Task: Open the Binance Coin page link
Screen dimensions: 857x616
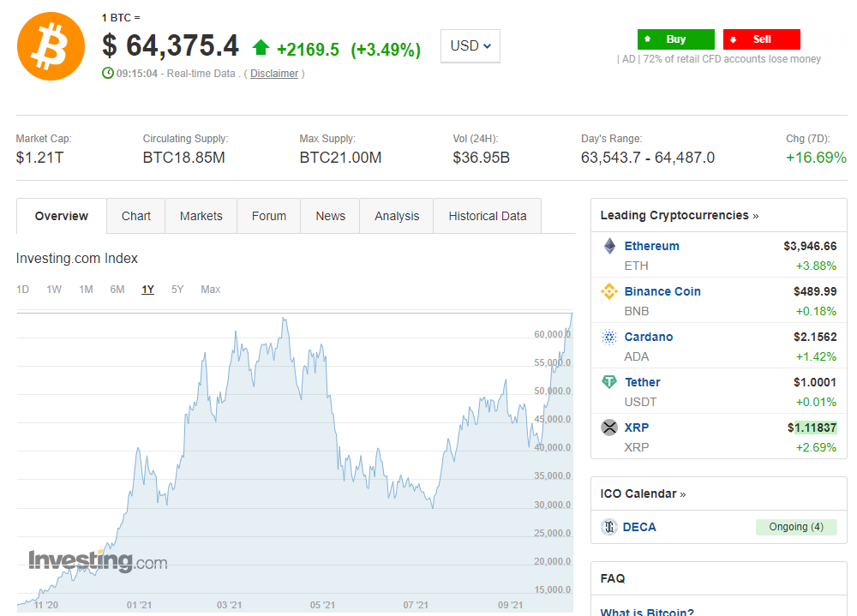Action: pos(662,291)
